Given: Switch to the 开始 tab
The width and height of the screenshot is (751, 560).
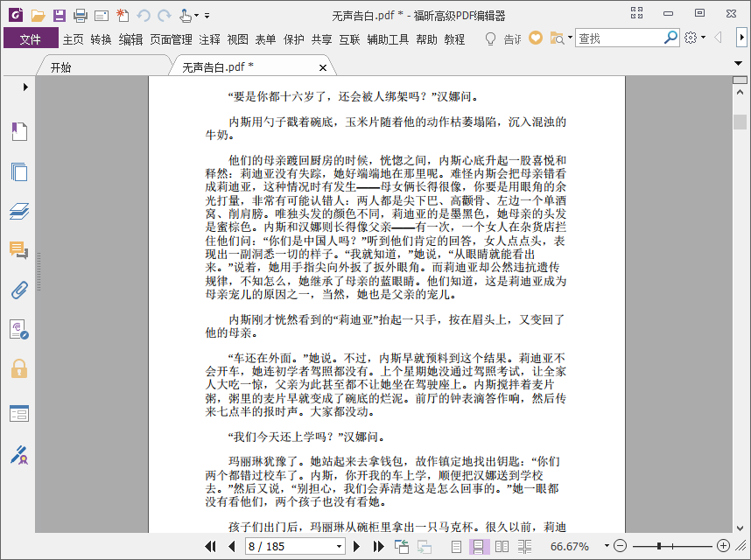Looking at the screenshot, I should pyautogui.click(x=60, y=67).
